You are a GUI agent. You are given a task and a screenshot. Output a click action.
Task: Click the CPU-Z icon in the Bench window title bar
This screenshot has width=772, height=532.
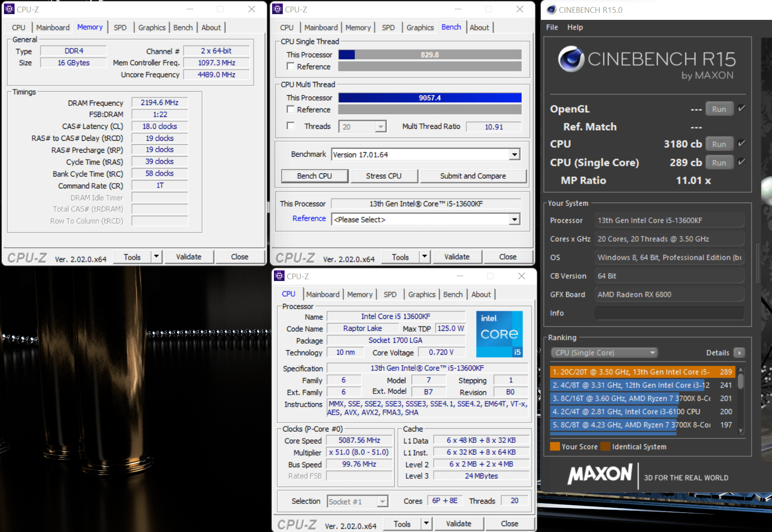coord(277,9)
